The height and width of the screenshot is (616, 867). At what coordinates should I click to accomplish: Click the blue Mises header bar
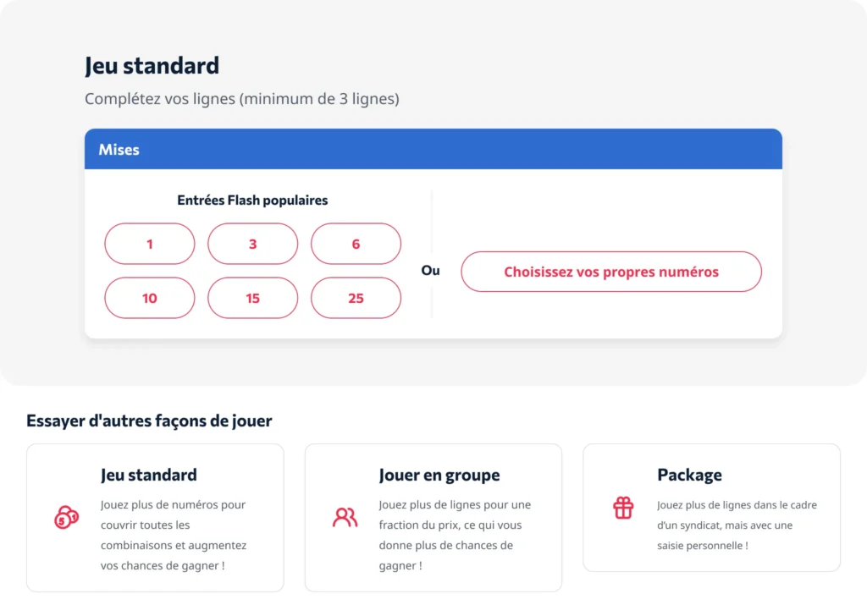[x=433, y=149]
